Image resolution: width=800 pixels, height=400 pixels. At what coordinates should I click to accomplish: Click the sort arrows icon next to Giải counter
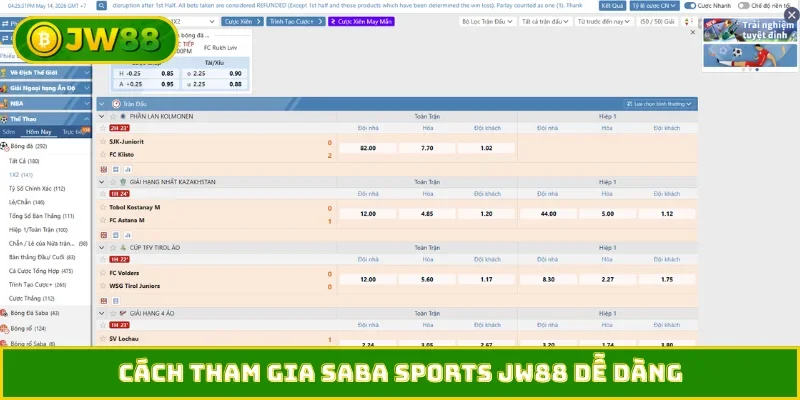686,21
